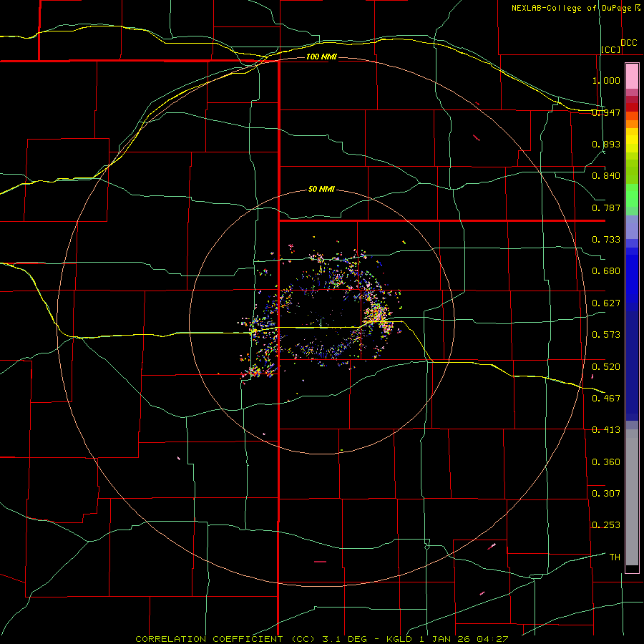Screen dimensions: 644x644
Task: Click the DCC label above color scale
Action: click(x=629, y=43)
